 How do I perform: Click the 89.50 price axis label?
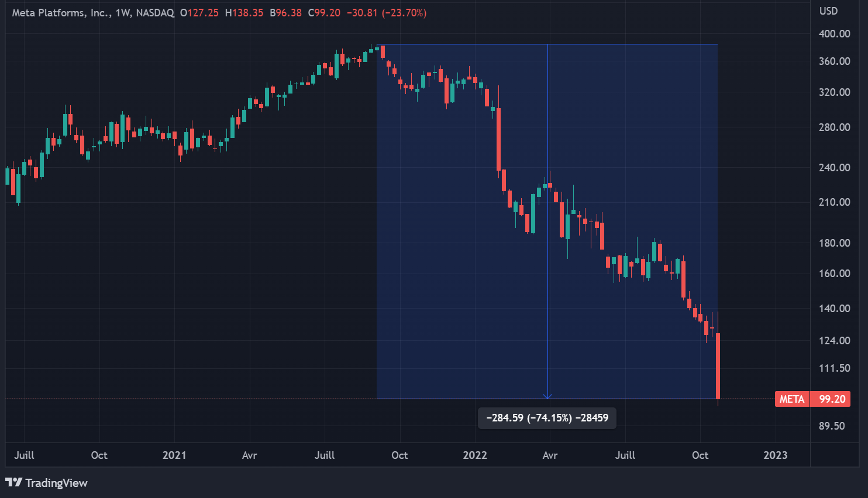tap(832, 426)
